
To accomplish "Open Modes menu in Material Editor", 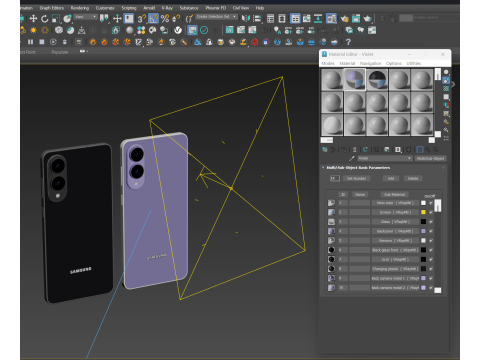I will 328,63.
